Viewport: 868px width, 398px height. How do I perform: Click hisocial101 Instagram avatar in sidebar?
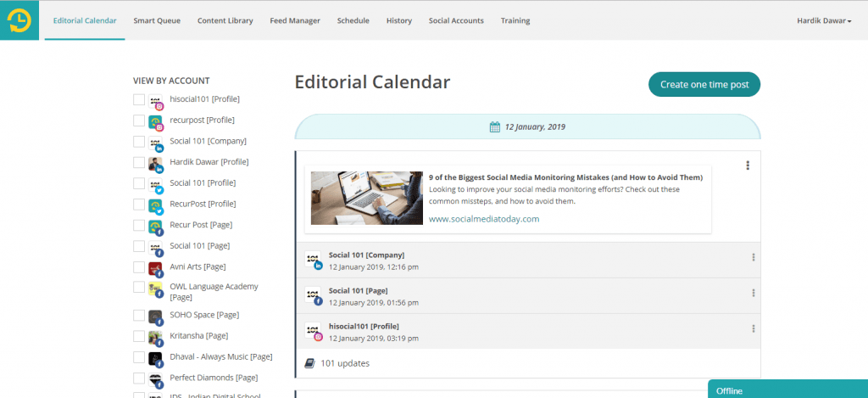point(156,102)
